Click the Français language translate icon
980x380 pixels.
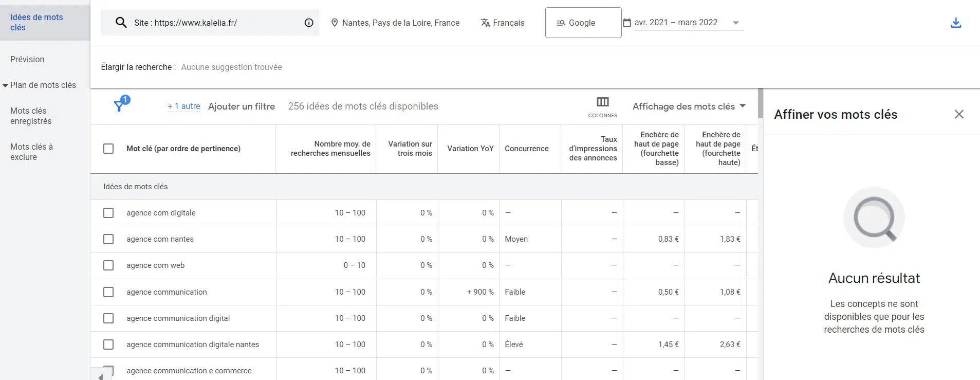[485, 23]
